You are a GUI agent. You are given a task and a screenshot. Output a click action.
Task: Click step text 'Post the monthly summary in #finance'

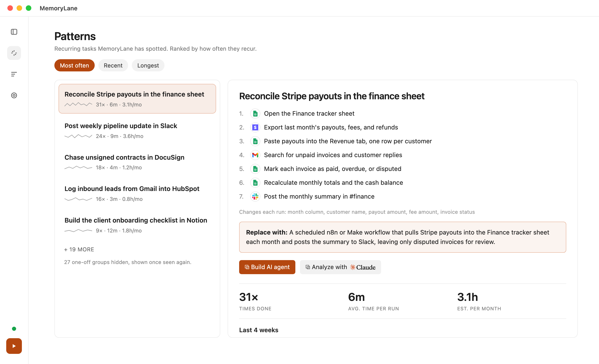coord(319,197)
